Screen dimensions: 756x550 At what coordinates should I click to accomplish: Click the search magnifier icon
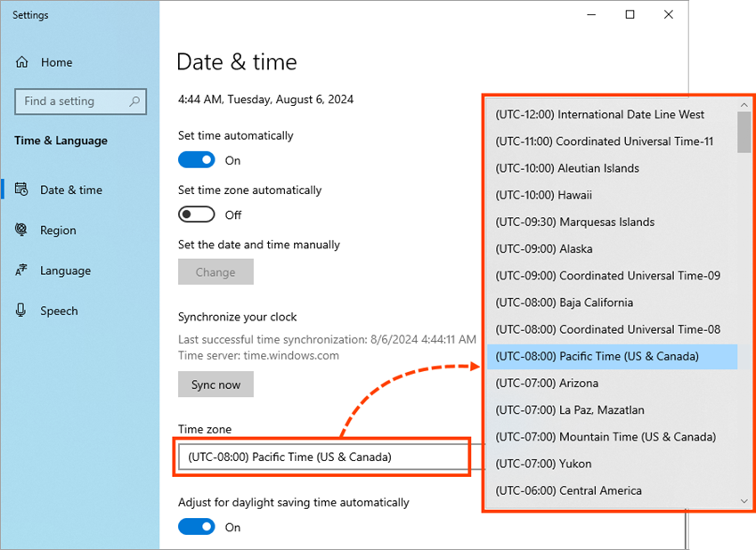click(134, 101)
